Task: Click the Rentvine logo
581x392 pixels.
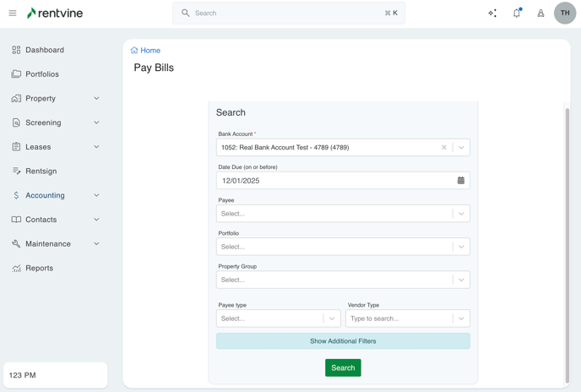Action: pos(55,14)
